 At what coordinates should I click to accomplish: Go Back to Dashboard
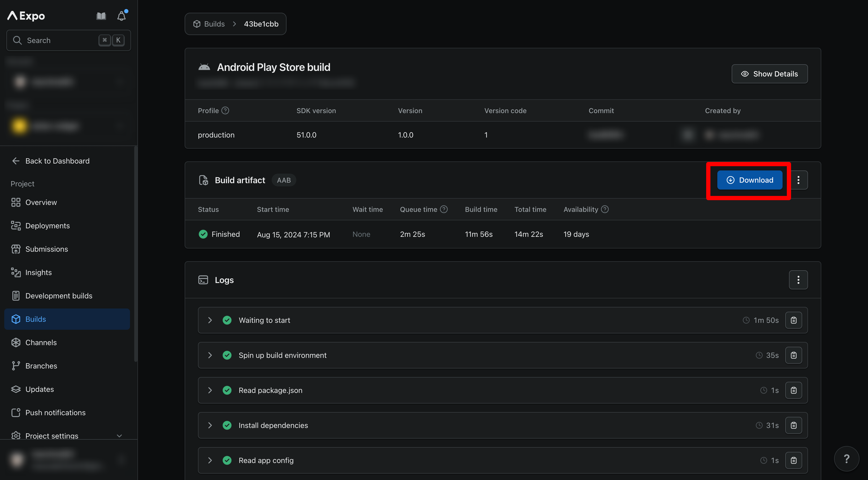click(x=51, y=161)
